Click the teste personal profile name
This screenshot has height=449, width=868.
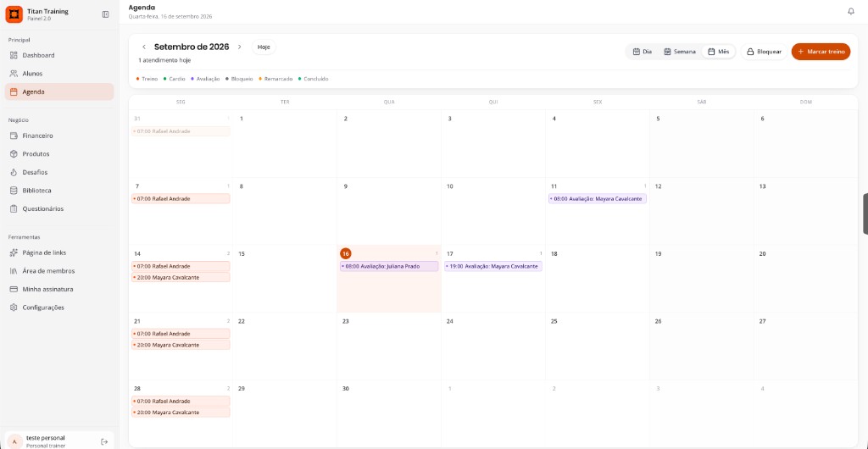point(46,438)
